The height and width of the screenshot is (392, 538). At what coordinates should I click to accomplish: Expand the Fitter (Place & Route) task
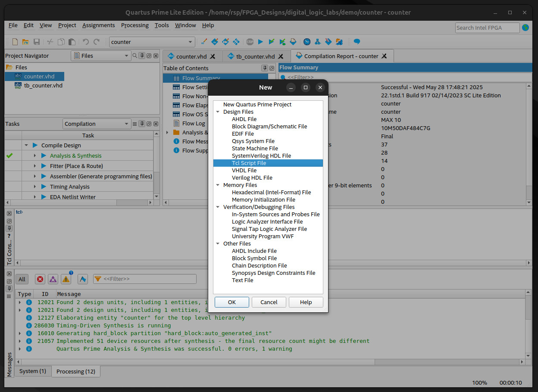[35, 166]
